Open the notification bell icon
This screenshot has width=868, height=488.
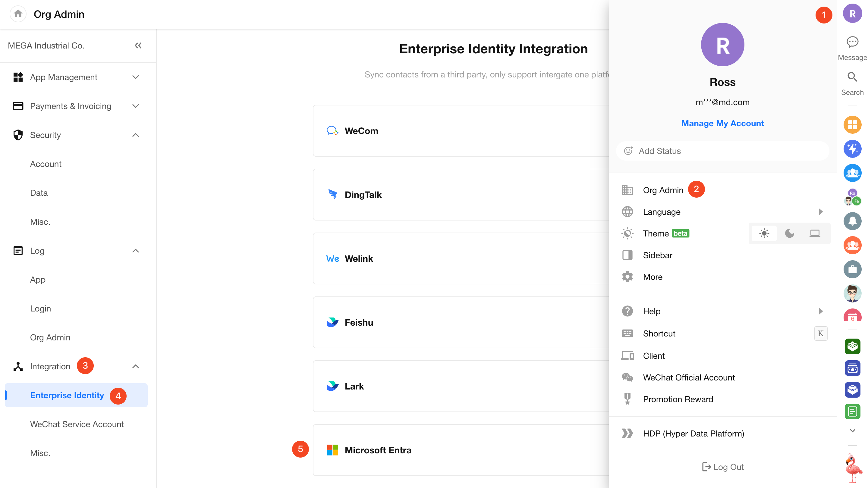point(852,221)
